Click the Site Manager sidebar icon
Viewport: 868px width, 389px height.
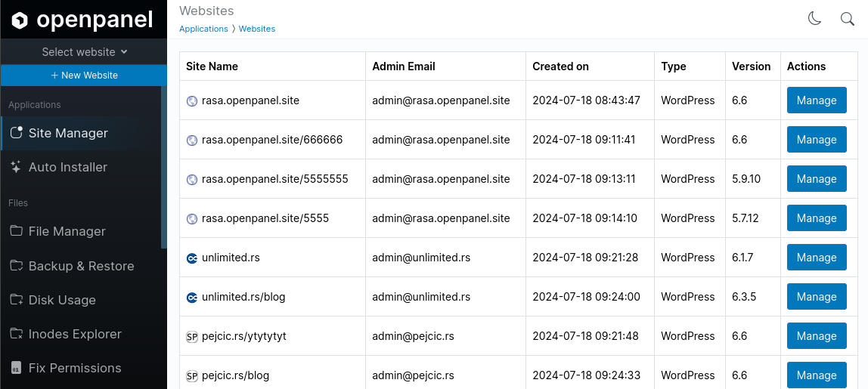17,133
